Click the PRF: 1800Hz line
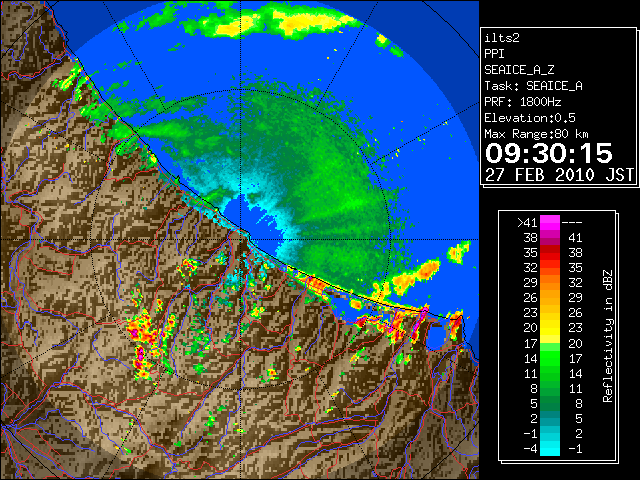The image size is (640, 480). coord(523,102)
